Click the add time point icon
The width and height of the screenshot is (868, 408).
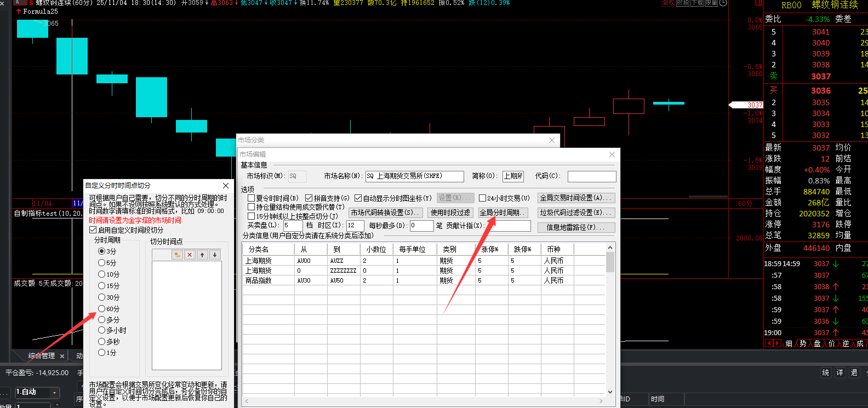tap(177, 255)
